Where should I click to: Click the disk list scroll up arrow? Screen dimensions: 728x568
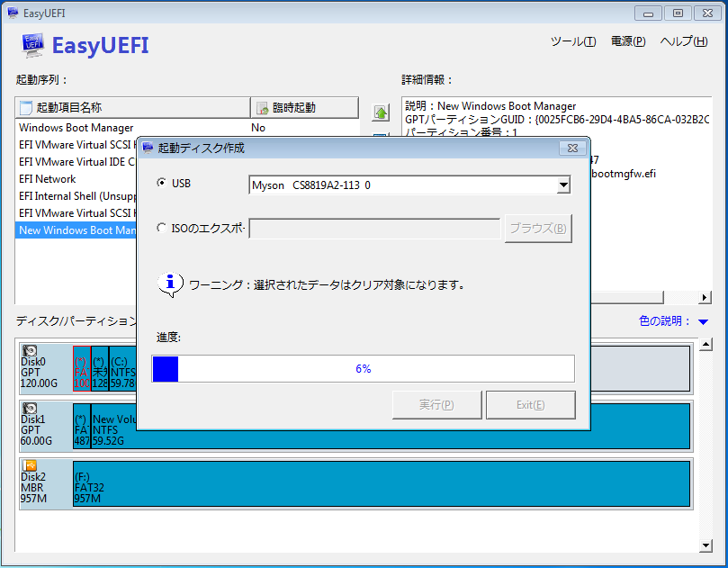(x=706, y=344)
